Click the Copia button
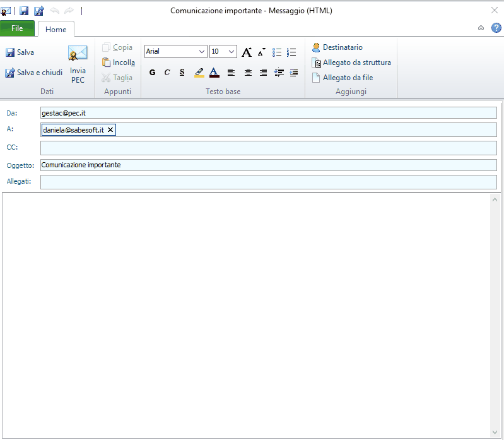 coord(117,47)
